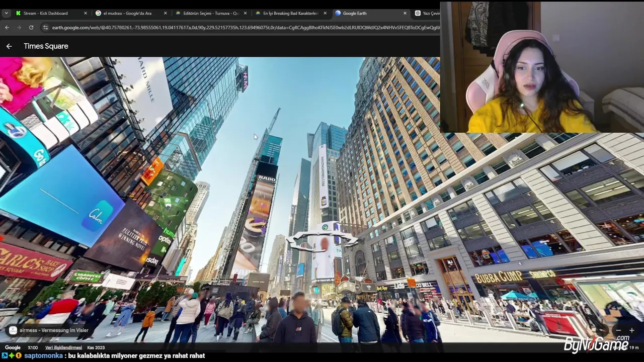644x362 pixels.
Task: Open the airmess photo attribution chip
Action: [49, 330]
